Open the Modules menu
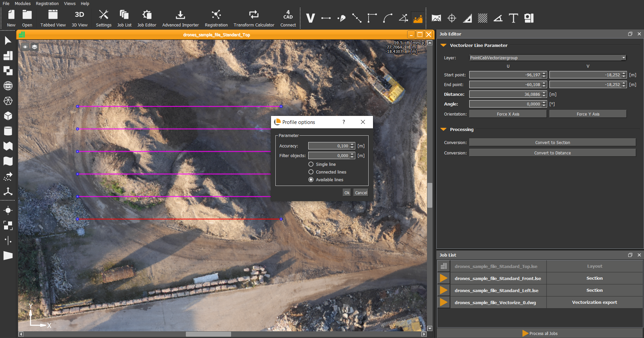This screenshot has height=338, width=644. point(22,3)
